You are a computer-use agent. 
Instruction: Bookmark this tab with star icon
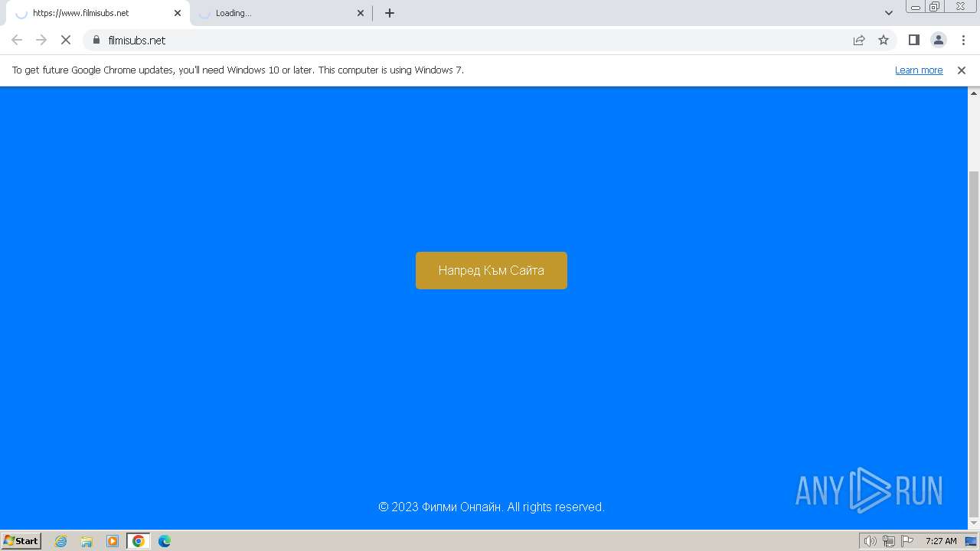(884, 40)
